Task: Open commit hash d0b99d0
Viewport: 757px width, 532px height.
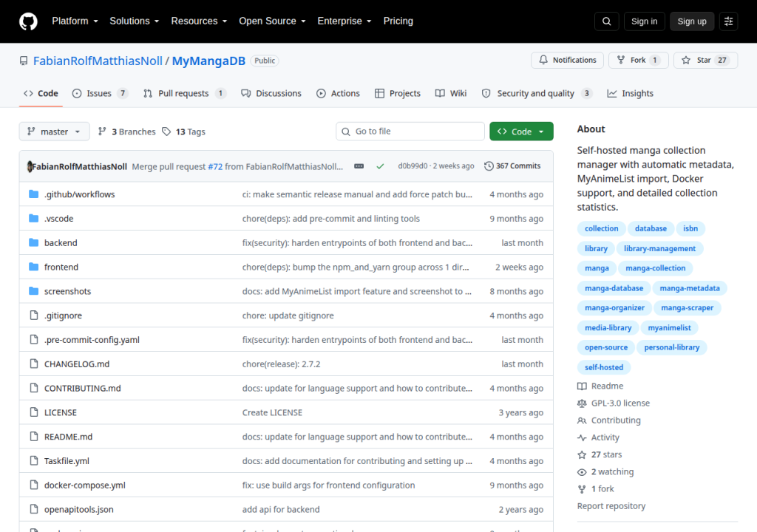Action: 413,166
